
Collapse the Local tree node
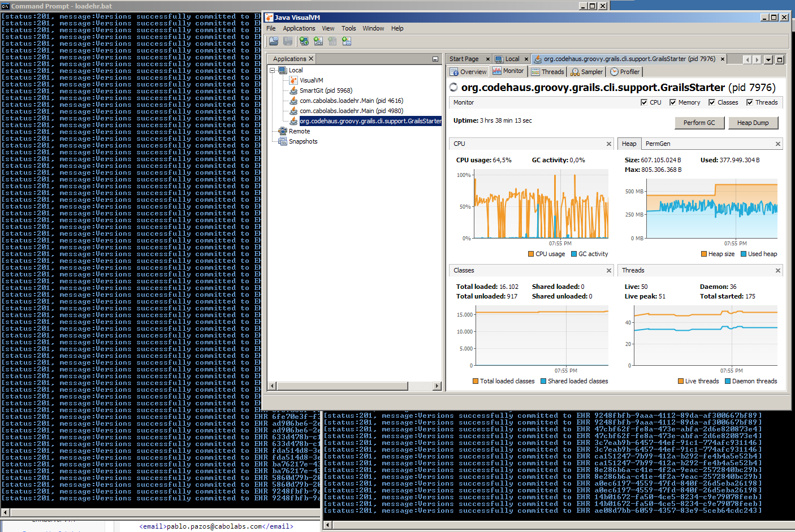(x=272, y=70)
